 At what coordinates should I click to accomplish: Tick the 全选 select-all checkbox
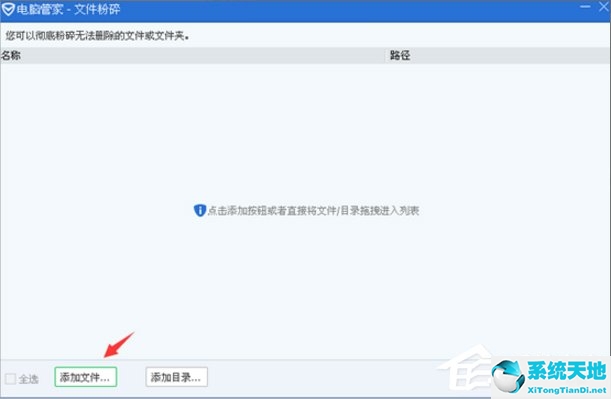(x=11, y=378)
